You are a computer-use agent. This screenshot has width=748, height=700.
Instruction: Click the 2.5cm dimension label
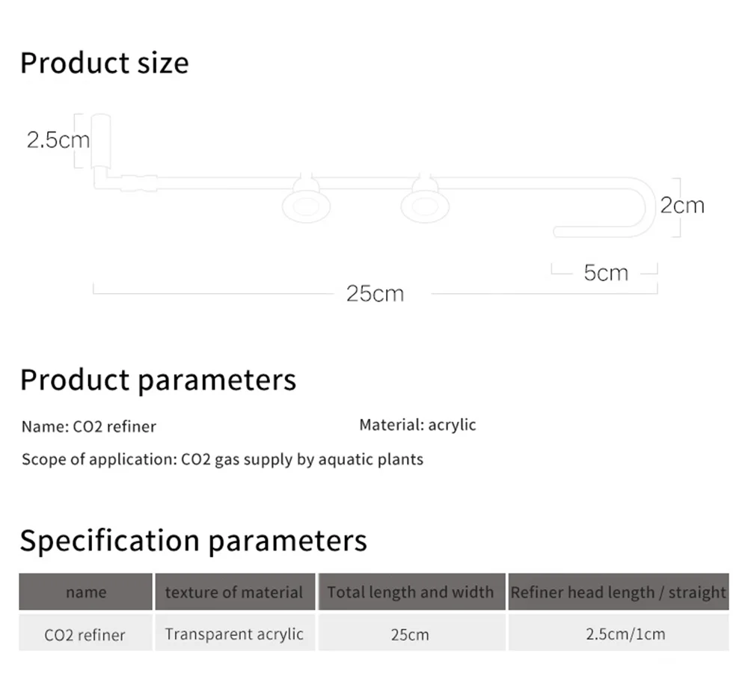pos(58,140)
